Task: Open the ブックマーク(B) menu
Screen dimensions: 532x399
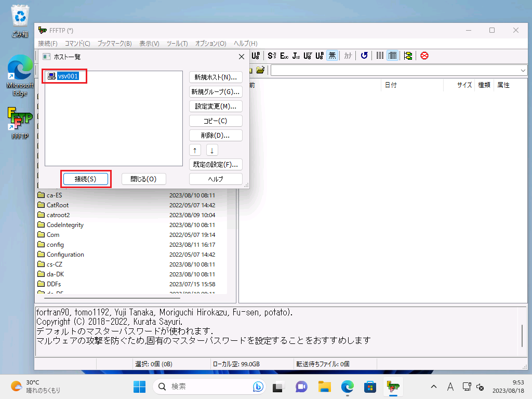Action: tap(114, 44)
